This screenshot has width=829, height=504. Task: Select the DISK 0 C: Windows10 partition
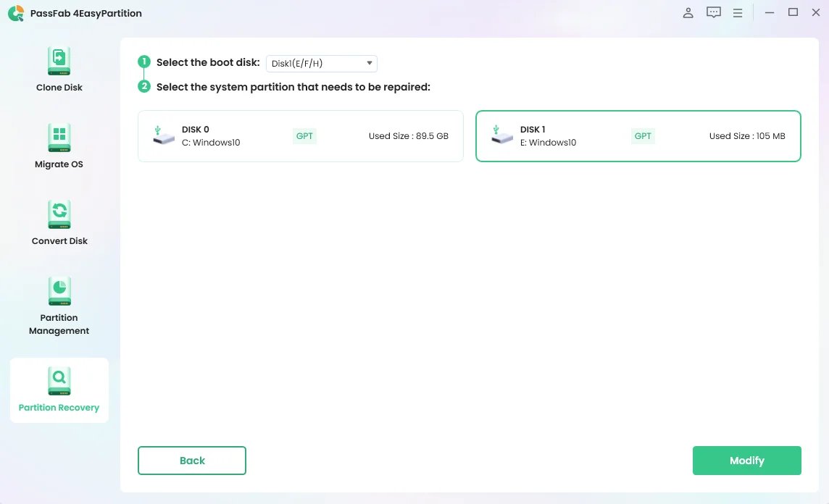coord(300,136)
